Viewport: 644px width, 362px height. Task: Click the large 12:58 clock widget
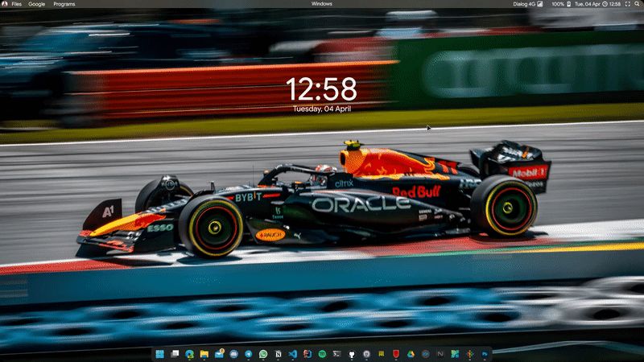point(321,89)
